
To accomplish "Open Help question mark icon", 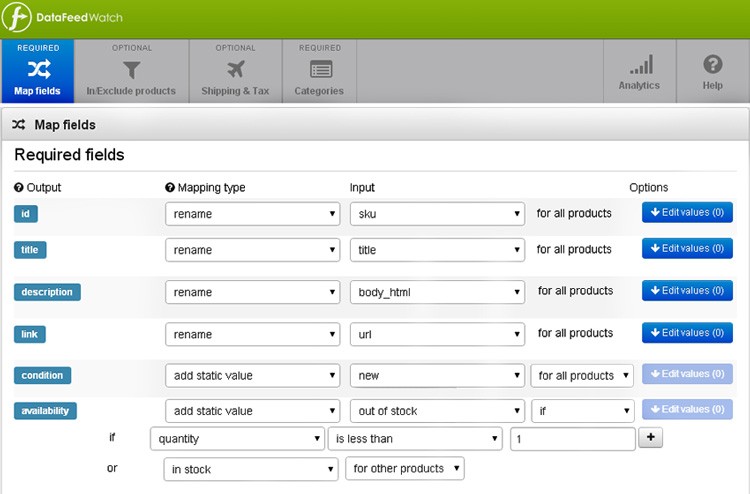I will point(712,65).
